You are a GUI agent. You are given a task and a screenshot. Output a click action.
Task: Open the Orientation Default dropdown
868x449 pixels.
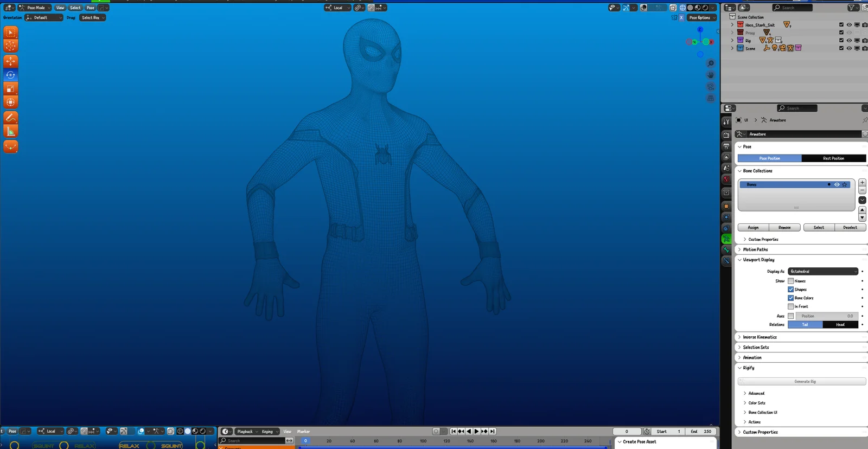tap(44, 17)
